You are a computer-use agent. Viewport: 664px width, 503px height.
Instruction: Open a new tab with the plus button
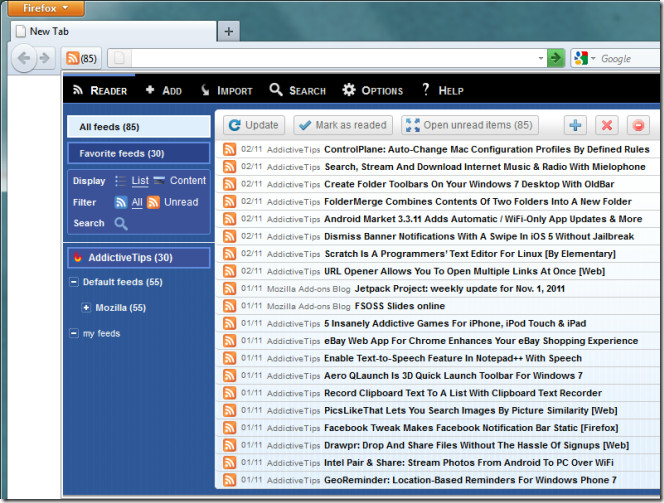point(228,31)
